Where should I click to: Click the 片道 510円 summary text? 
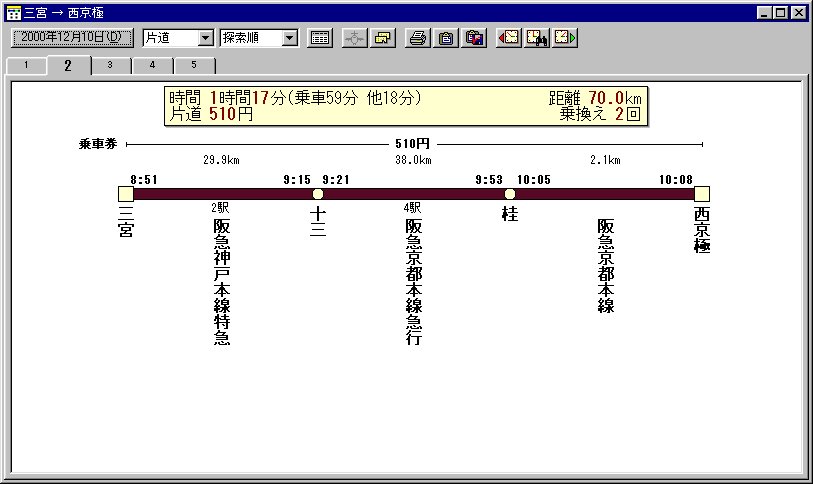(211, 114)
